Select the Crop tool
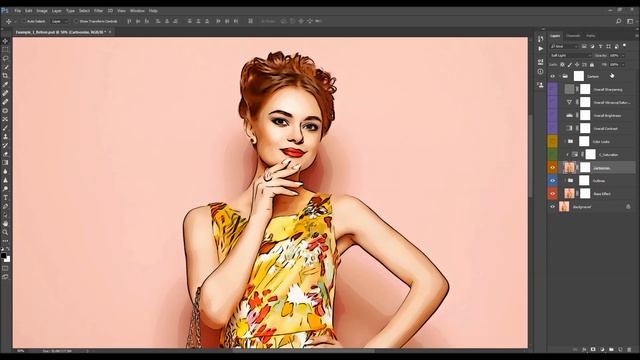Viewport: 640px width, 360px height. [x=5, y=76]
